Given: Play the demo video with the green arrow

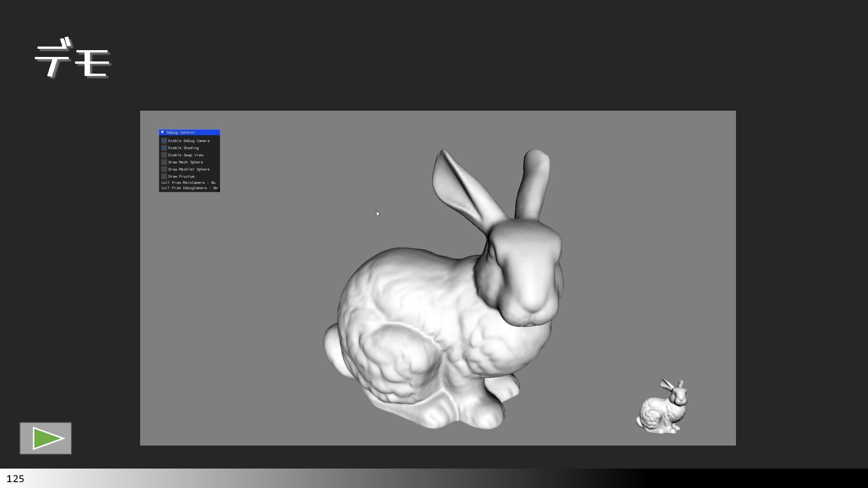Looking at the screenshot, I should [46, 438].
